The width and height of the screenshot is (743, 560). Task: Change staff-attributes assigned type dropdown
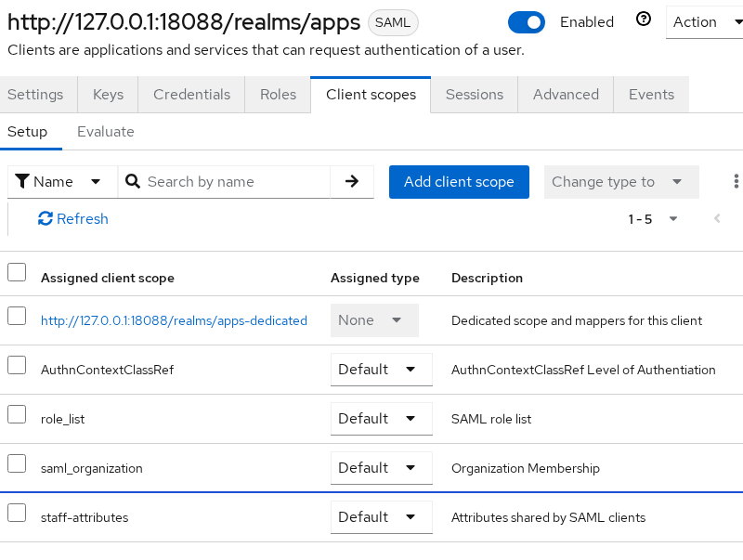click(382, 517)
